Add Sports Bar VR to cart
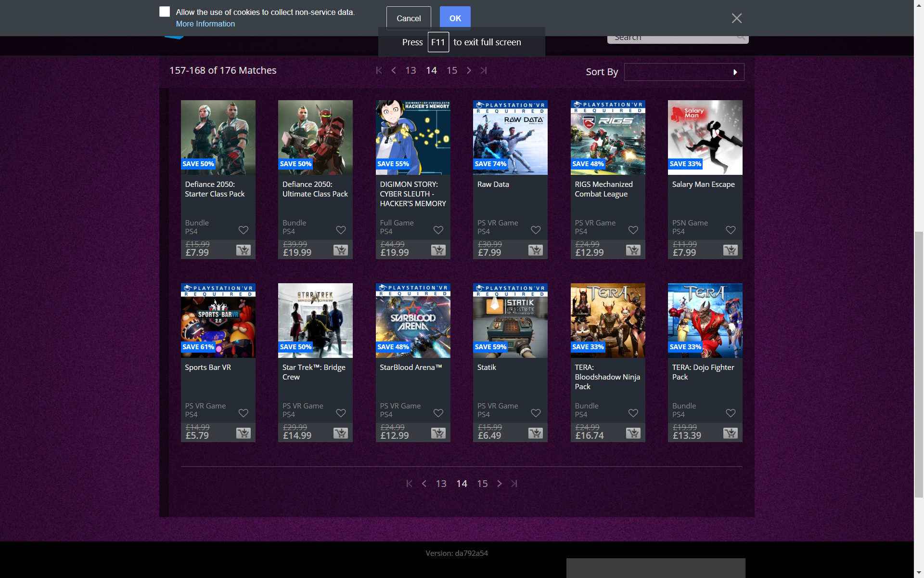The width and height of the screenshot is (924, 578). [x=243, y=433]
